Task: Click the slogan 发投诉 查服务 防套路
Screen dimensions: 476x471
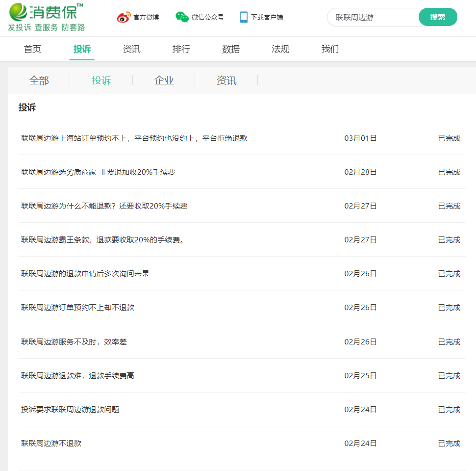Action: (x=46, y=27)
